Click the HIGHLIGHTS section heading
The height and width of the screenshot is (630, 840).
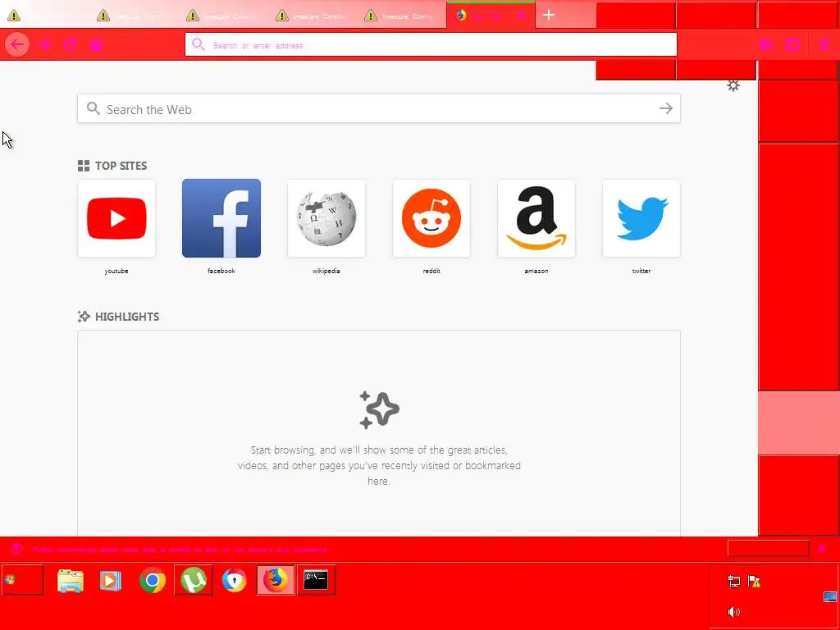click(x=118, y=317)
